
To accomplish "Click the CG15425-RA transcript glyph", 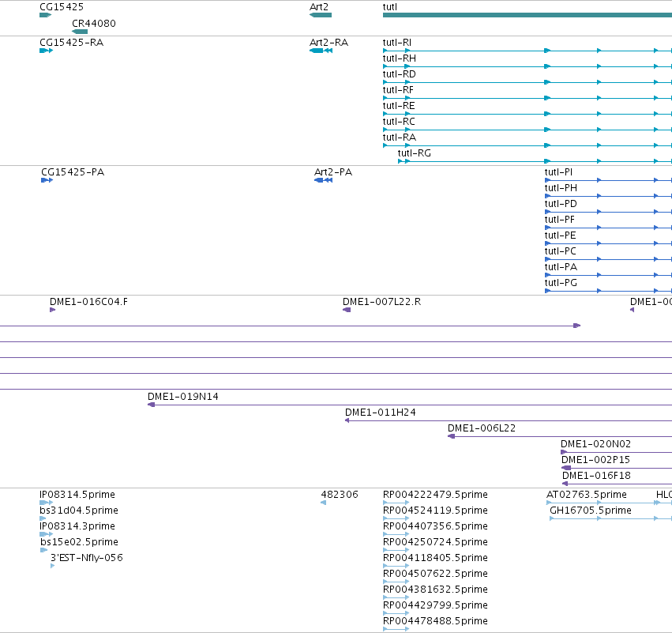I will [x=47, y=51].
